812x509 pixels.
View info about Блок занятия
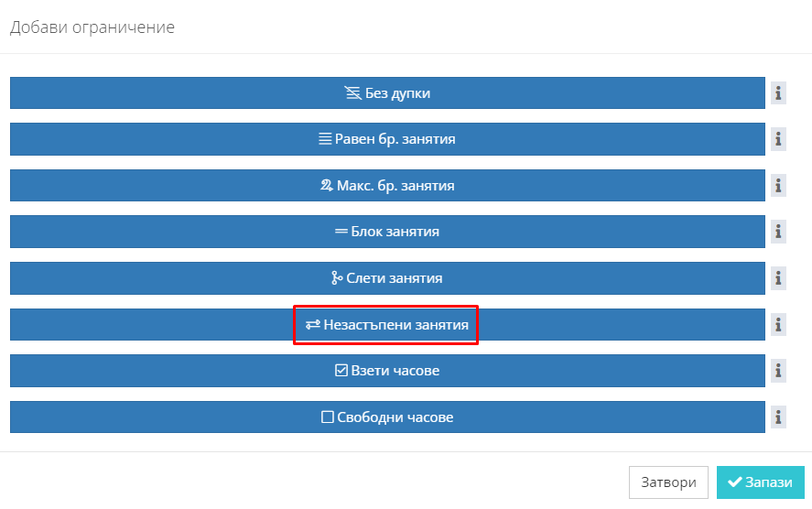pos(778,232)
